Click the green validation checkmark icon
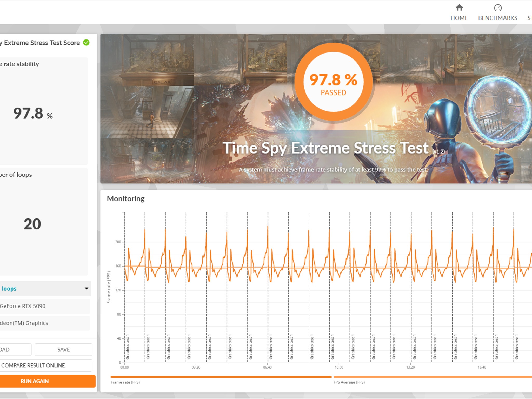Image resolution: width=532 pixels, height=399 pixels. (86, 42)
